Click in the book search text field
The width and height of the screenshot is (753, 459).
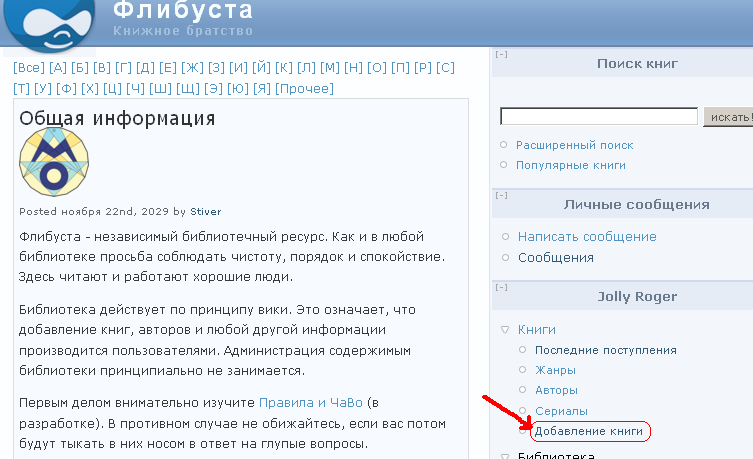click(x=598, y=117)
